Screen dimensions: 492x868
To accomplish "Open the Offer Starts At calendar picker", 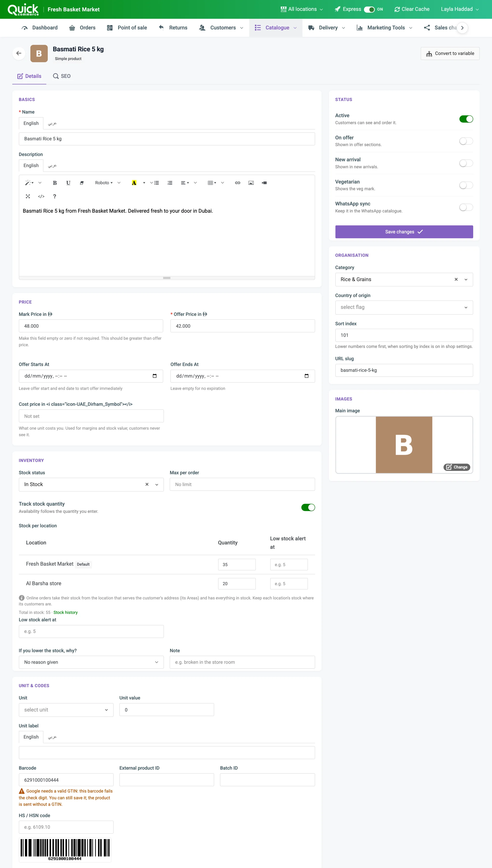I will click(x=155, y=376).
